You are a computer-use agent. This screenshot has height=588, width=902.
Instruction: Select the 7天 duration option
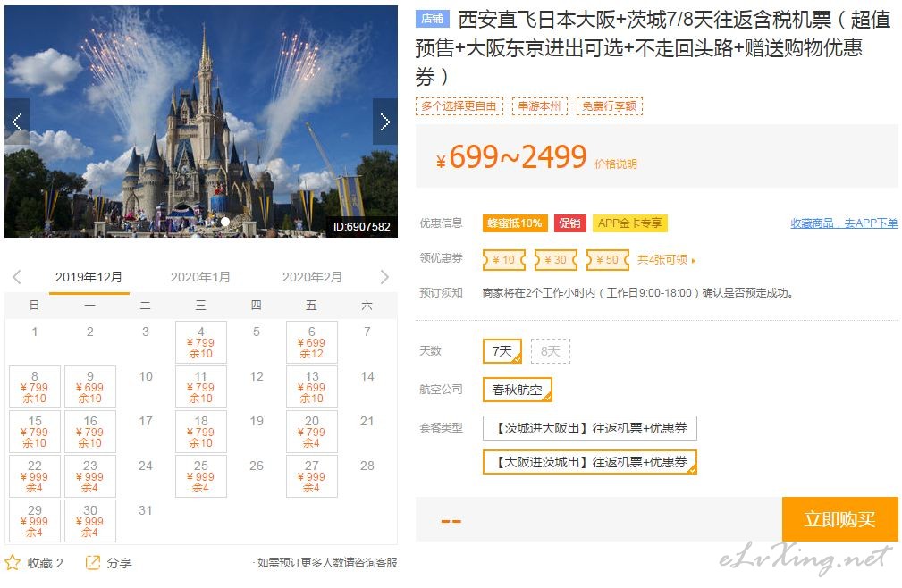click(x=502, y=350)
